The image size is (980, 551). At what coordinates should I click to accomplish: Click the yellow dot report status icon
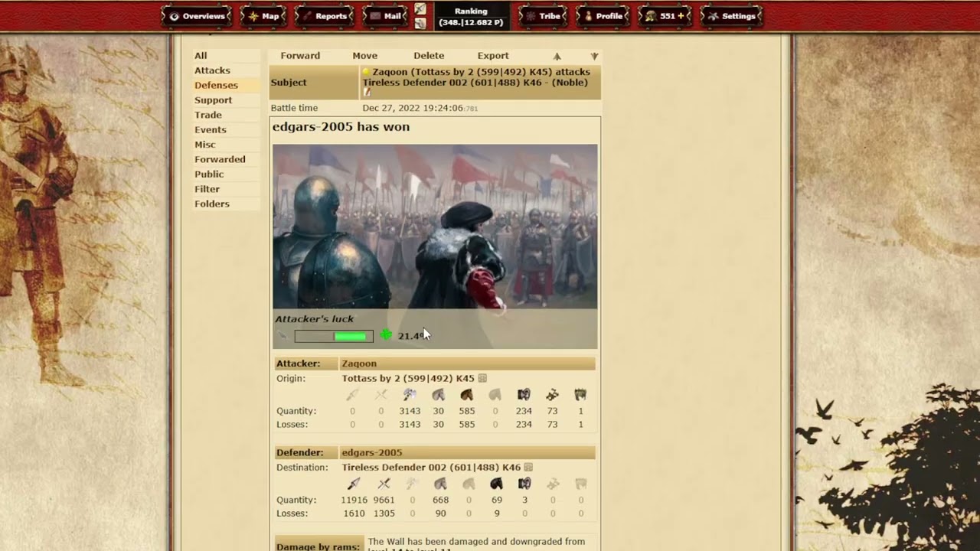pyautogui.click(x=367, y=72)
